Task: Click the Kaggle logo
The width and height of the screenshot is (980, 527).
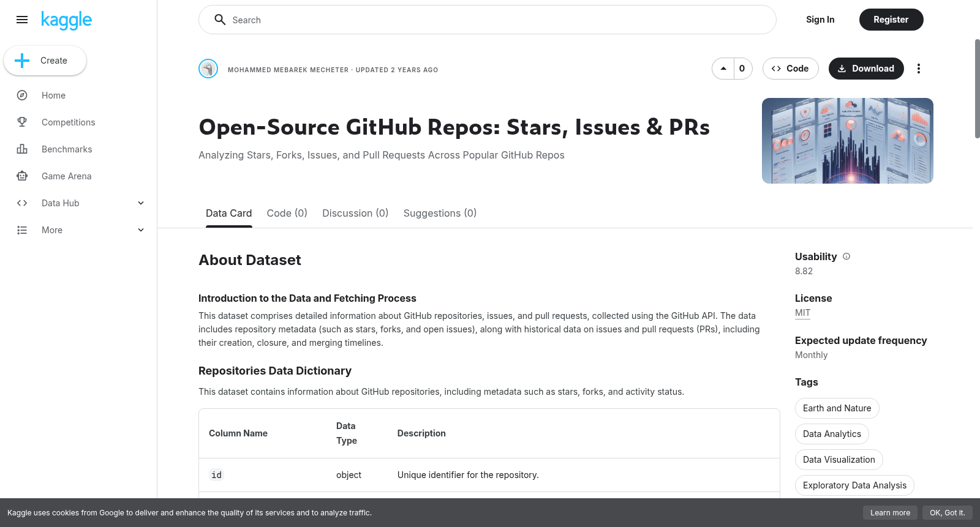Action: coord(66,20)
